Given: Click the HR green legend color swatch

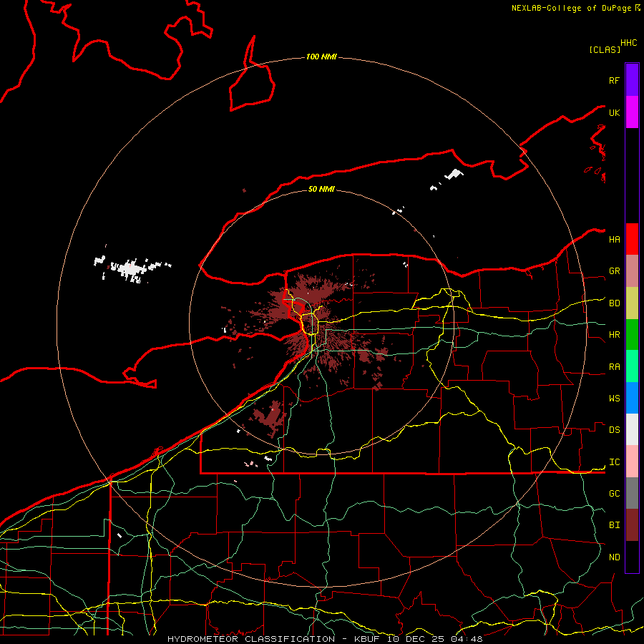Looking at the screenshot, I should coord(632,335).
